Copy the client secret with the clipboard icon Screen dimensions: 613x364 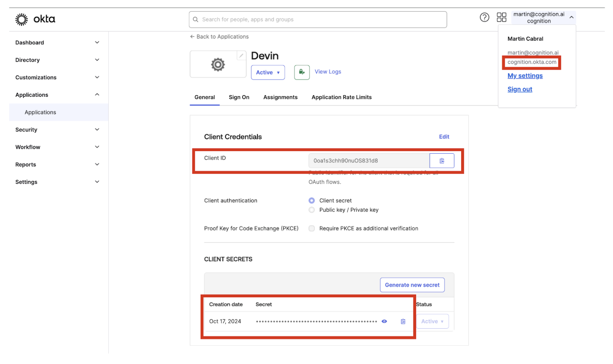click(x=403, y=321)
